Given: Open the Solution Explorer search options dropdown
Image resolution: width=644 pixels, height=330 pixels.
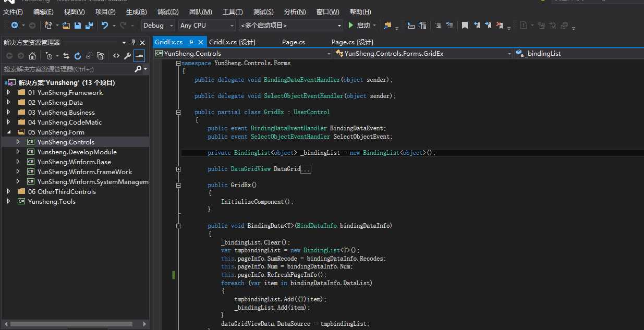Looking at the screenshot, I should tap(145, 69).
